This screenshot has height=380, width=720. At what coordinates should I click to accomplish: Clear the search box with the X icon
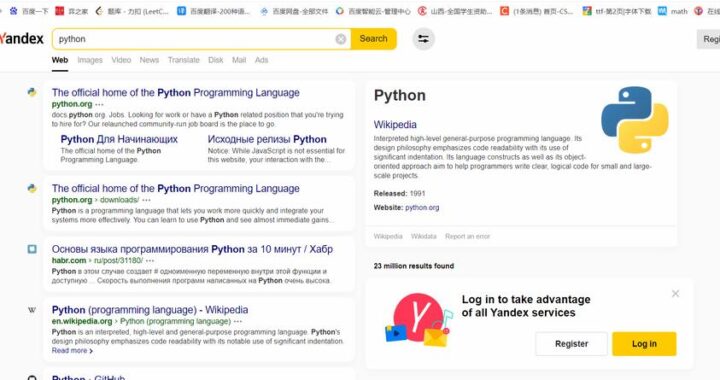click(341, 39)
